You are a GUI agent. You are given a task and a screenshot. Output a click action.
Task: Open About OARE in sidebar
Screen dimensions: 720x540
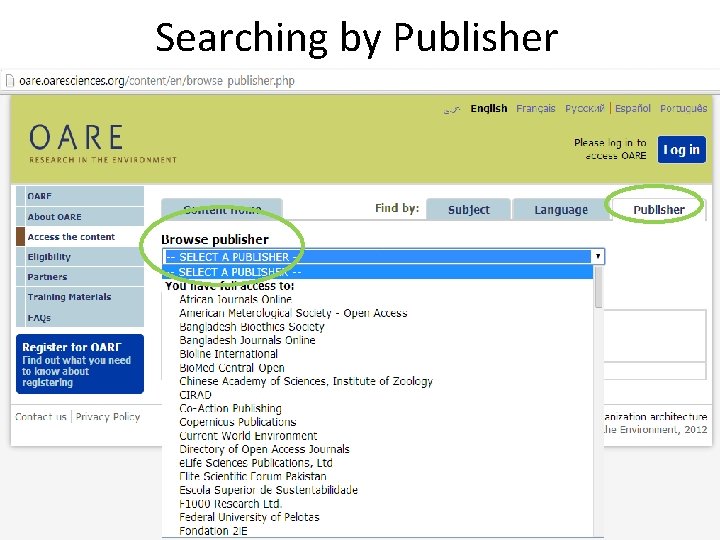[x=80, y=216]
